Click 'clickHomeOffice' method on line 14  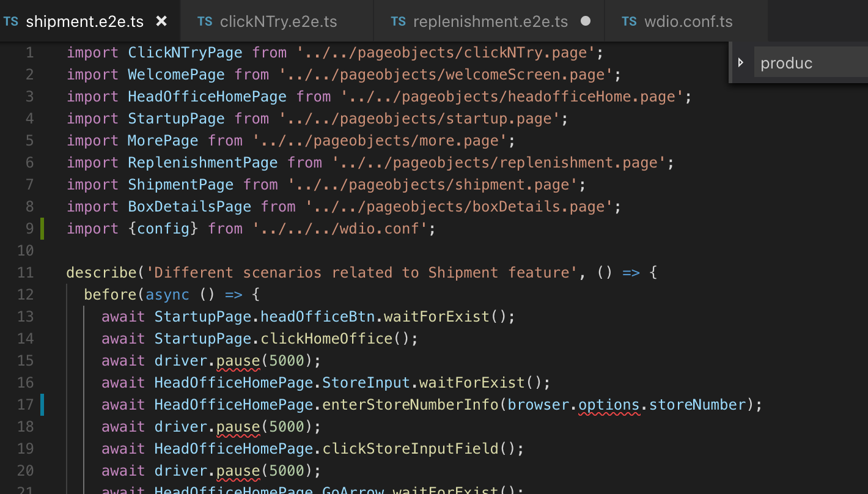pyautogui.click(x=326, y=339)
